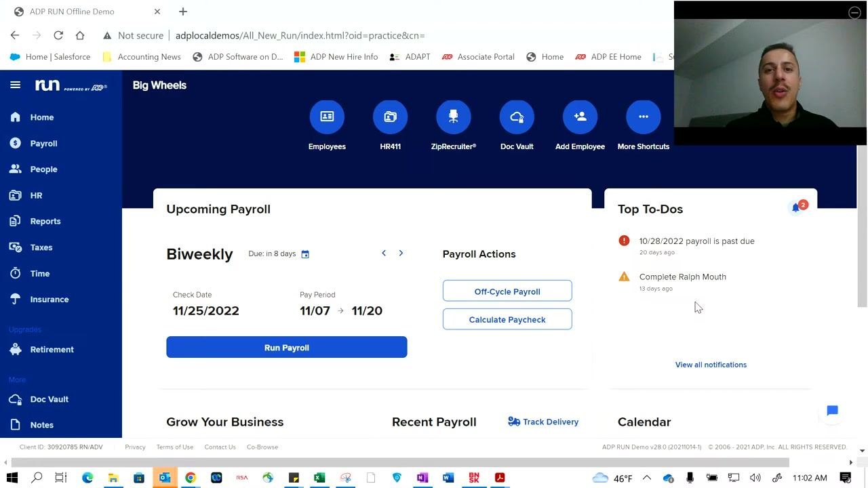The height and width of the screenshot is (488, 868).
Task: Click Windows Start button
Action: point(12,478)
